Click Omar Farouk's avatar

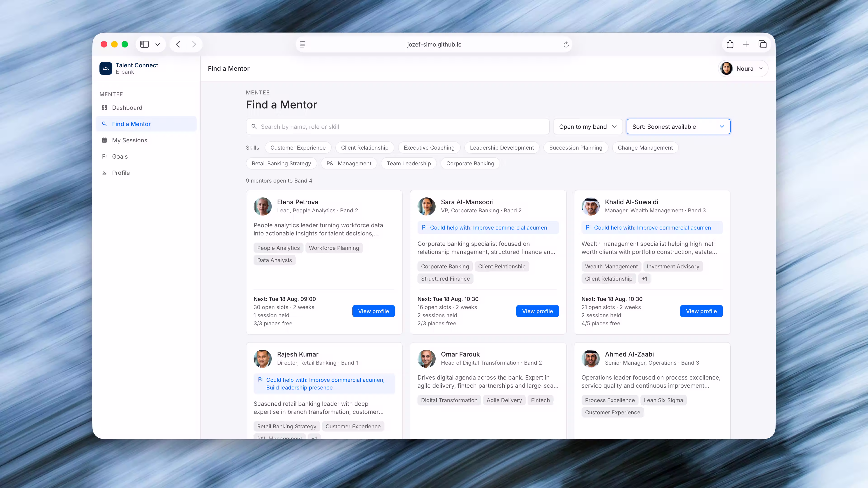(427, 358)
